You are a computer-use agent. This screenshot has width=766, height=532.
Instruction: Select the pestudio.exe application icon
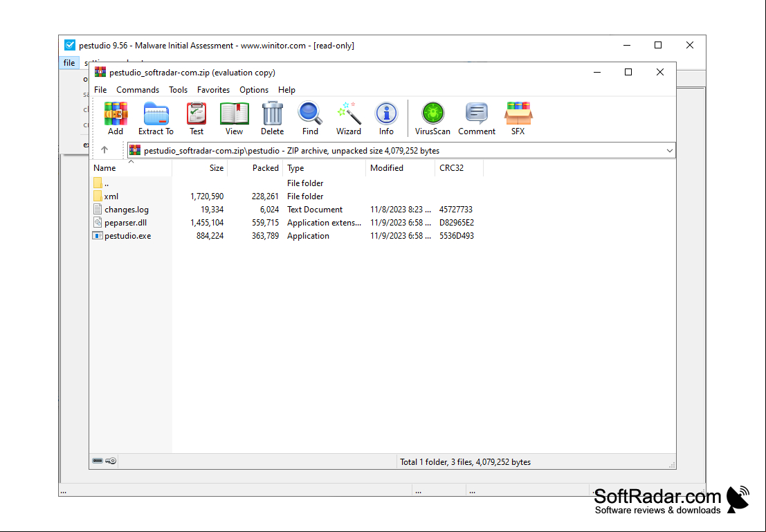[98, 235]
